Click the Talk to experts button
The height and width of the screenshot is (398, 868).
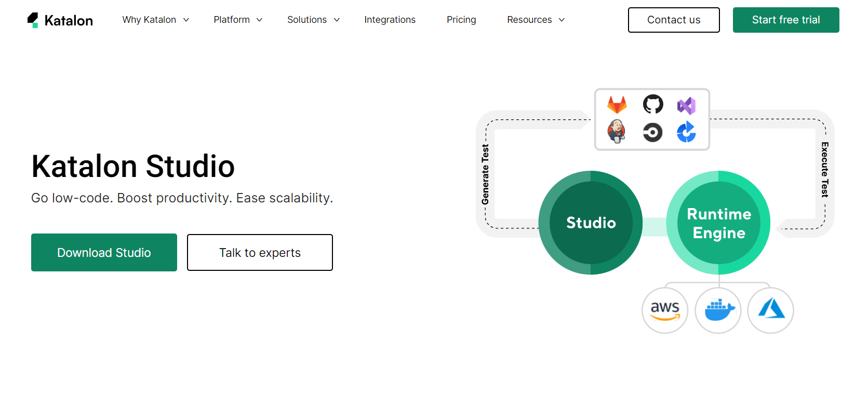coord(260,252)
